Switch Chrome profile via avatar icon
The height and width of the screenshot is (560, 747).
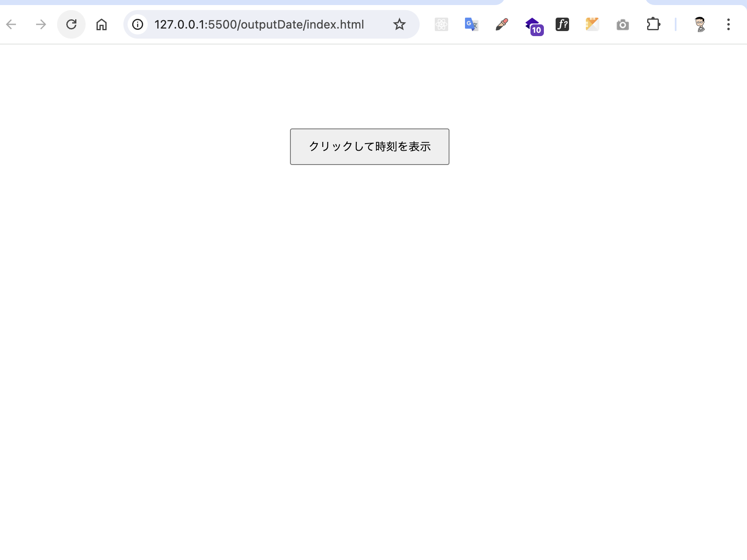click(x=700, y=24)
